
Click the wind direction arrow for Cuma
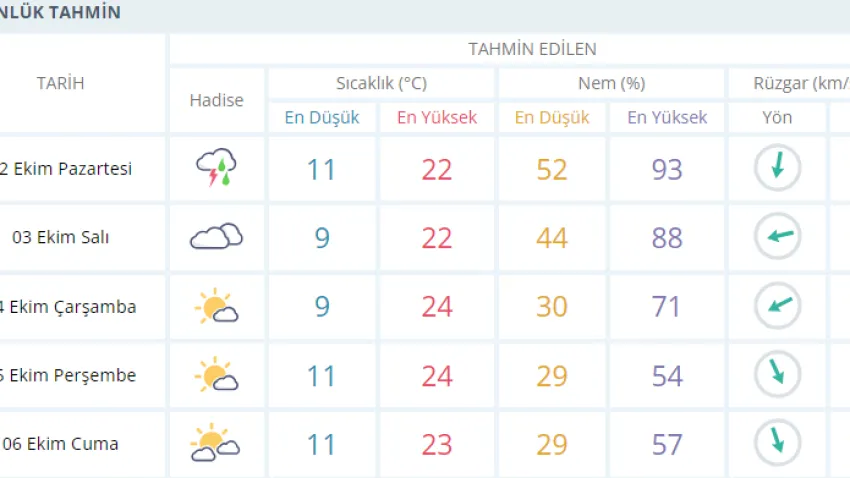777,443
